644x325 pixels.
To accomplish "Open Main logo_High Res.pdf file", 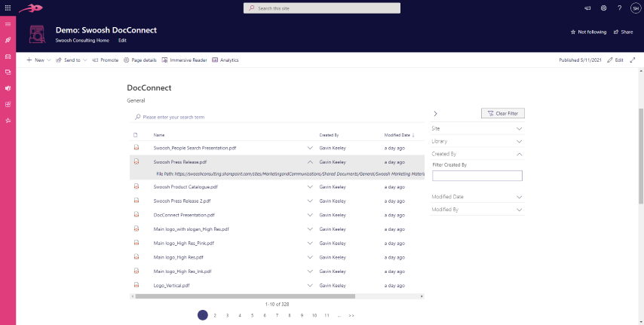I will coord(178,257).
